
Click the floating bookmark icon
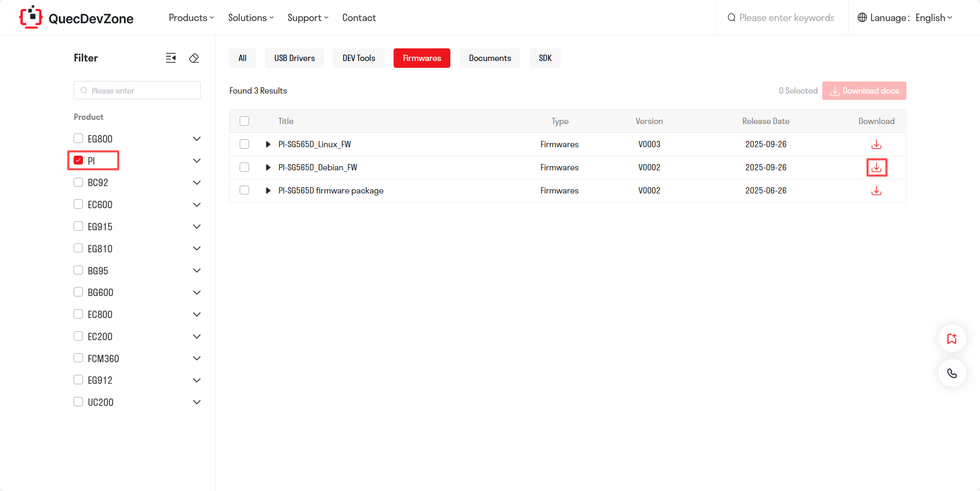point(952,339)
